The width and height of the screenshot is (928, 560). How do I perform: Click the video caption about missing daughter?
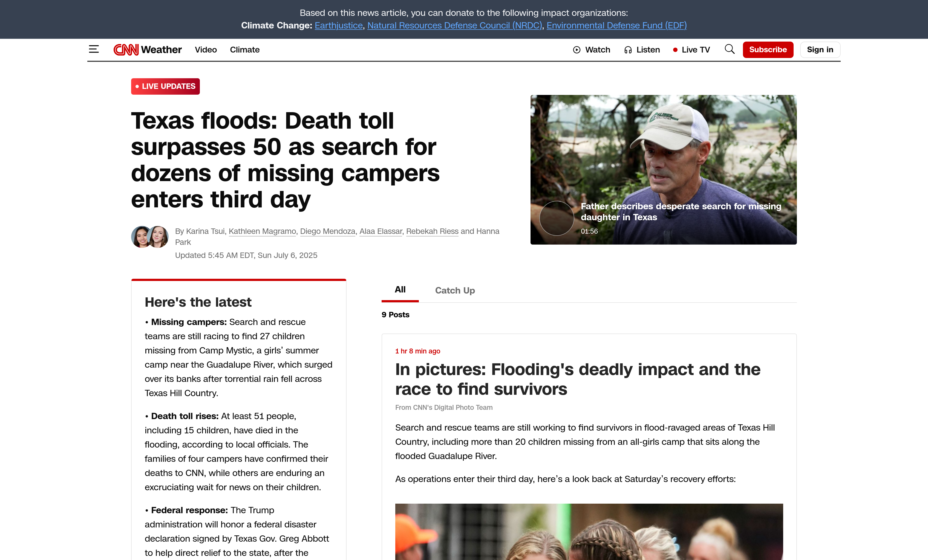coord(681,211)
